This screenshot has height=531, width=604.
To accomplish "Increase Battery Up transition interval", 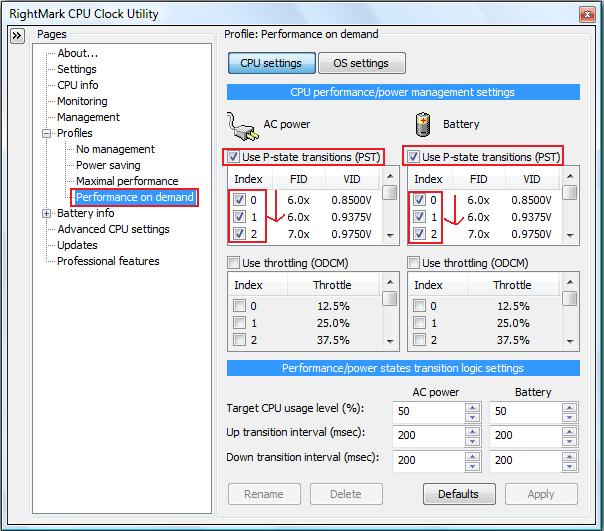I will [569, 431].
